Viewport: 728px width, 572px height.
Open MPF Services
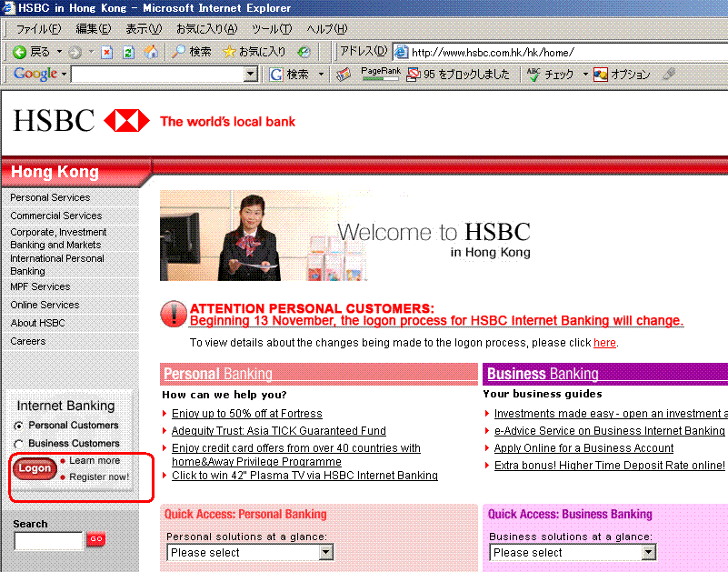40,286
